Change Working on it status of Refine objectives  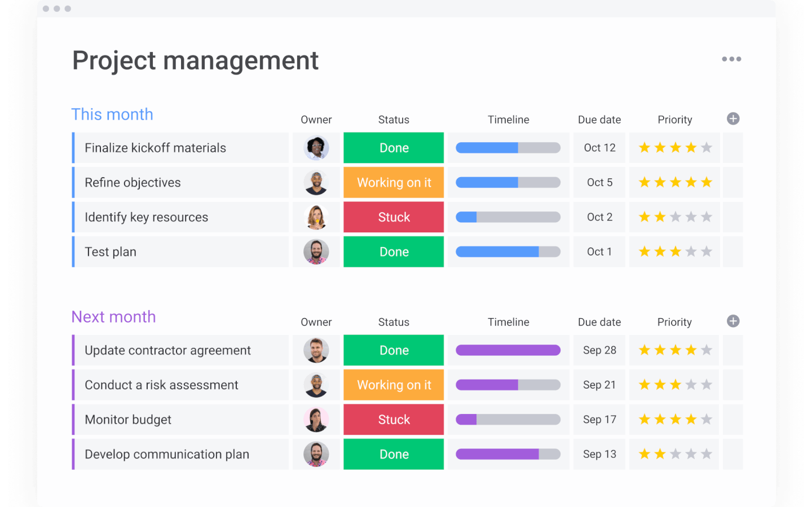(394, 183)
